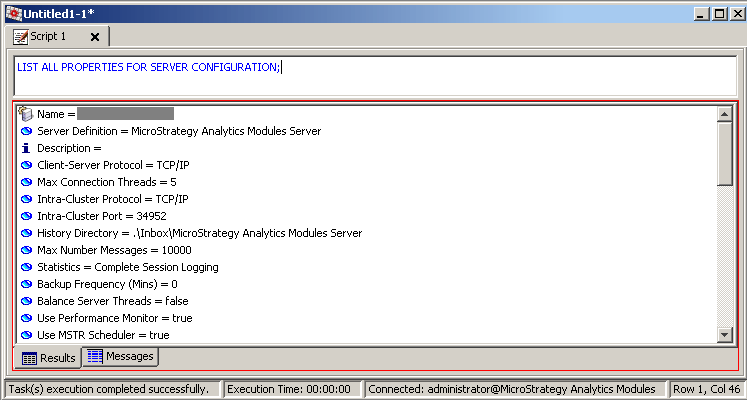Switch to the Results tab

(x=48, y=358)
